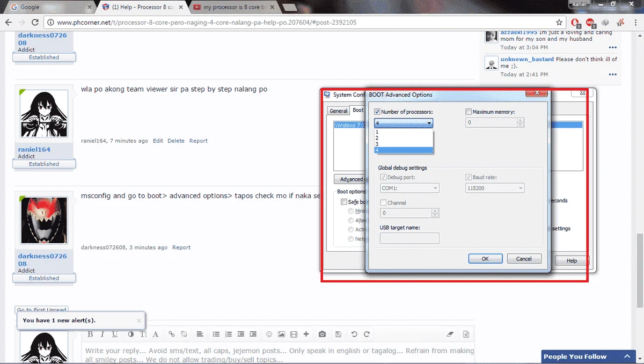644x364 pixels.
Task: Switch to 'my processor is 8 core' tab
Action: pos(234,7)
